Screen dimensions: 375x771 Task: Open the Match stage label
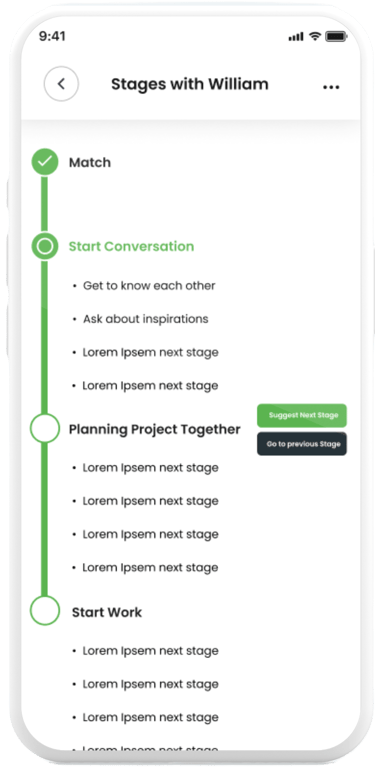[90, 163]
